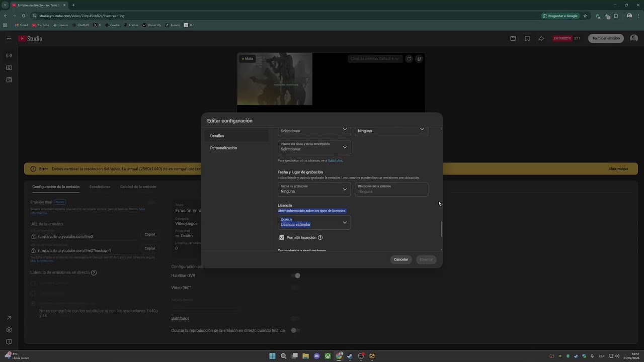The height and width of the screenshot is (362, 644).
Task: Open the settings gear in left sidebar
Action: coord(9,330)
